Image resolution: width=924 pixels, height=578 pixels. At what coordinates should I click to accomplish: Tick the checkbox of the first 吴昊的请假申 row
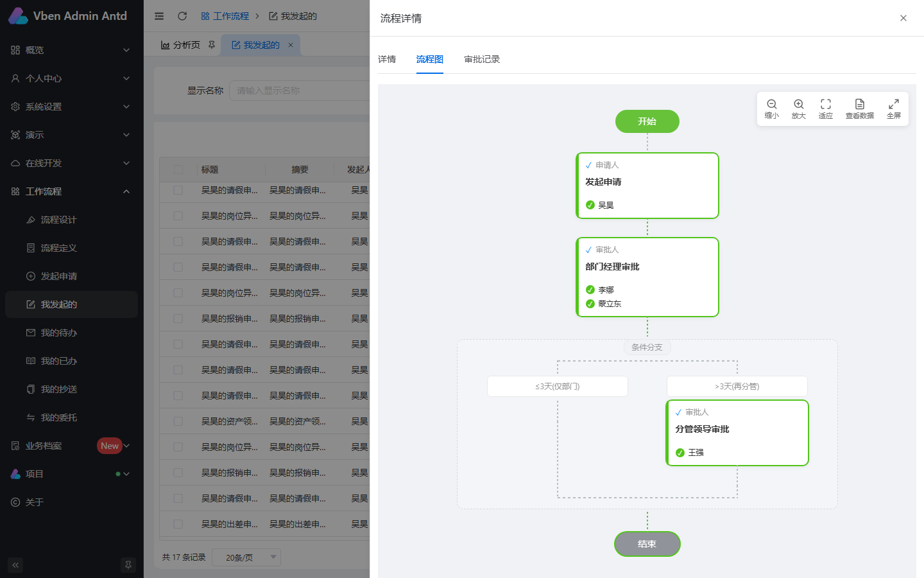click(x=178, y=190)
